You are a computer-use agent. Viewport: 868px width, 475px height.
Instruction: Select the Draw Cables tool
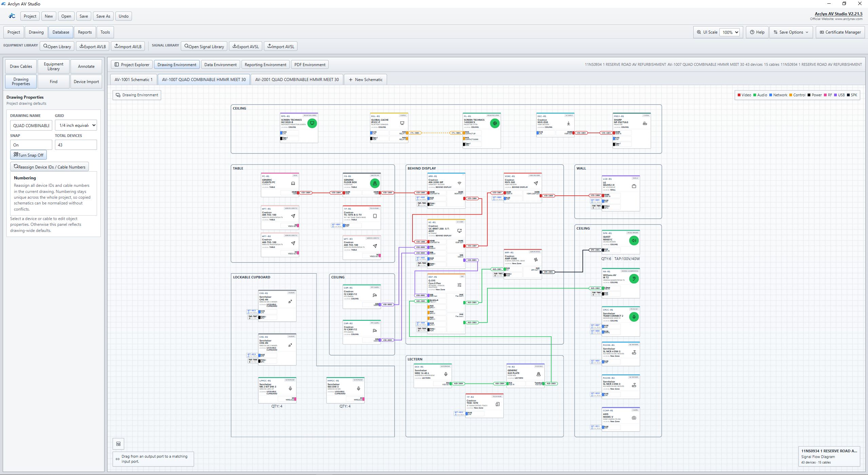click(21, 66)
